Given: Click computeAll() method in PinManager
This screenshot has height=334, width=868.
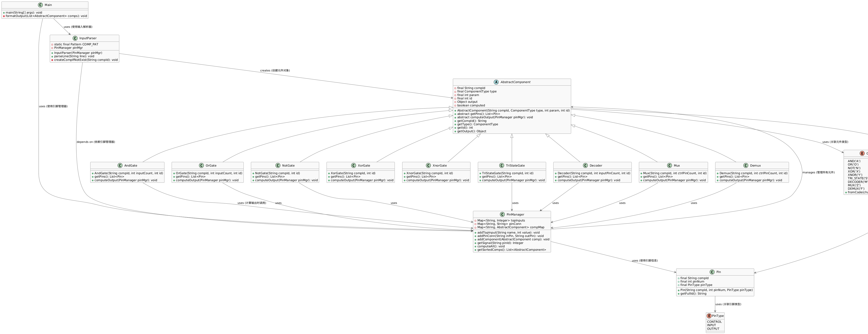Looking at the screenshot, I should click(x=491, y=246).
